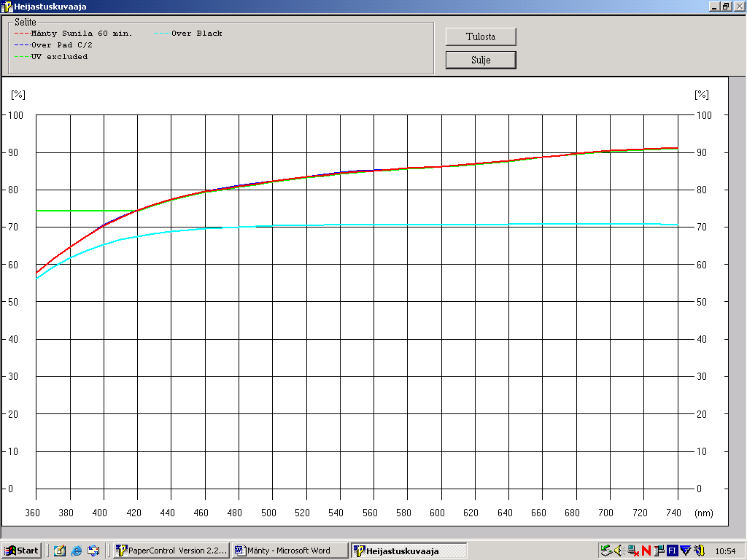747x560 pixels.
Task: Click the right-side 70 axis label
Action: click(x=702, y=227)
